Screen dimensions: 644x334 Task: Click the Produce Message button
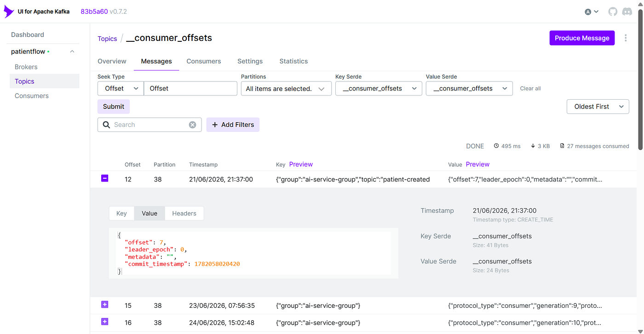click(582, 38)
